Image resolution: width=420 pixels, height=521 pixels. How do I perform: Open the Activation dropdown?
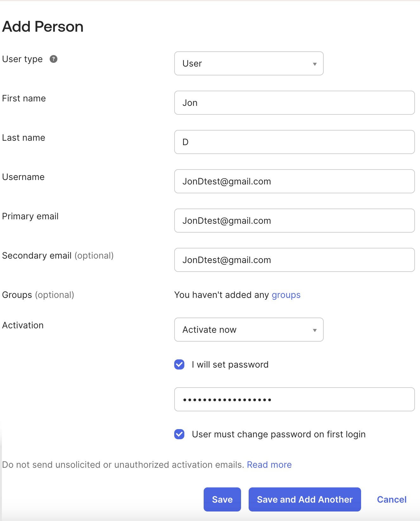pos(249,330)
